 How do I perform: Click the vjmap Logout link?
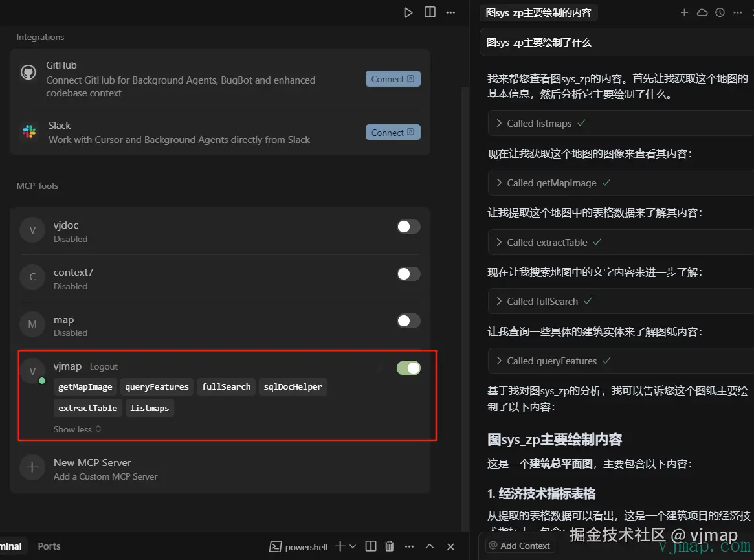(x=104, y=366)
